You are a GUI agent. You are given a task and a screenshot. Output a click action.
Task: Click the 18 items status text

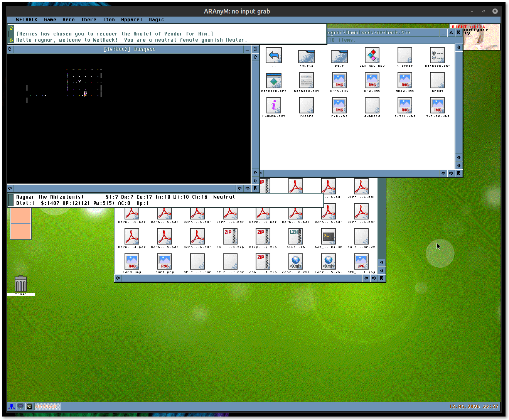(x=342, y=40)
